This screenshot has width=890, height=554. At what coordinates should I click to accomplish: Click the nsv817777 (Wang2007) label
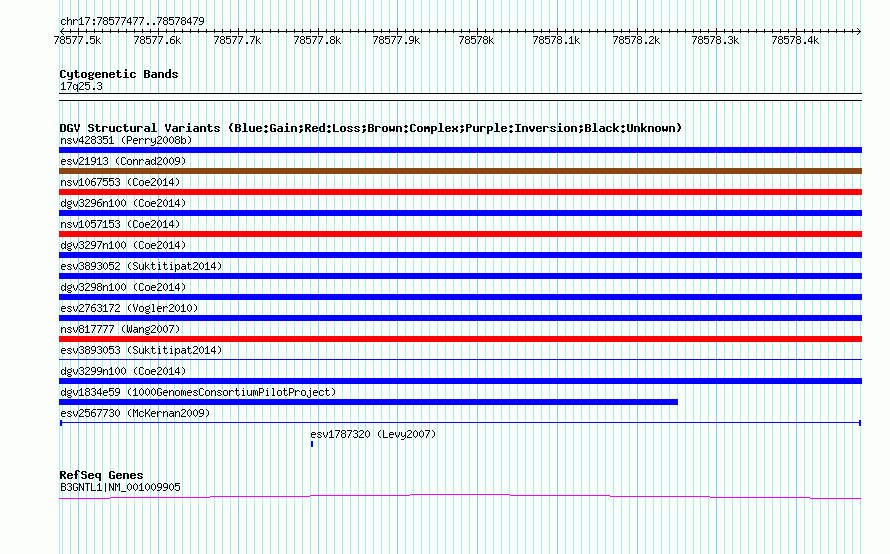point(120,329)
